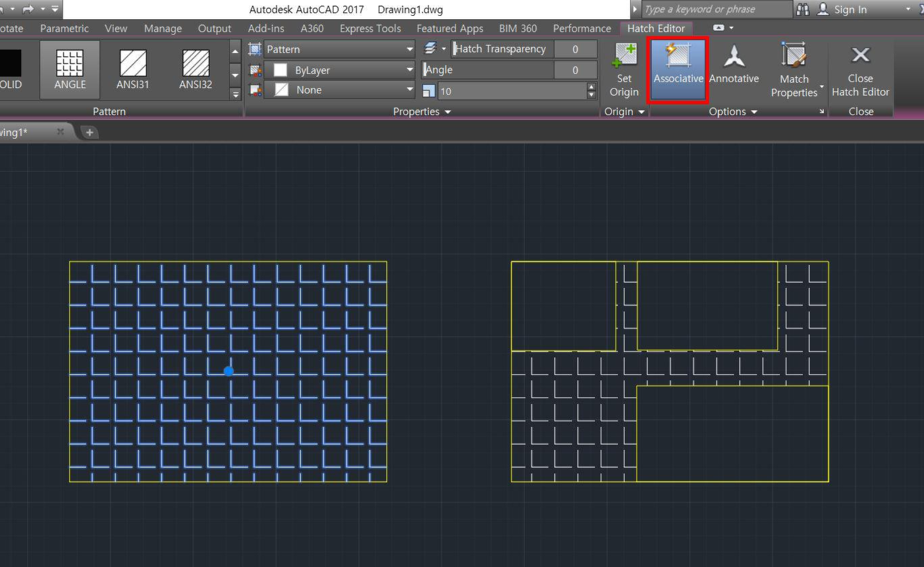Click the ribbon minimize toggle button
The width and height of the screenshot is (924, 567).
click(x=718, y=28)
